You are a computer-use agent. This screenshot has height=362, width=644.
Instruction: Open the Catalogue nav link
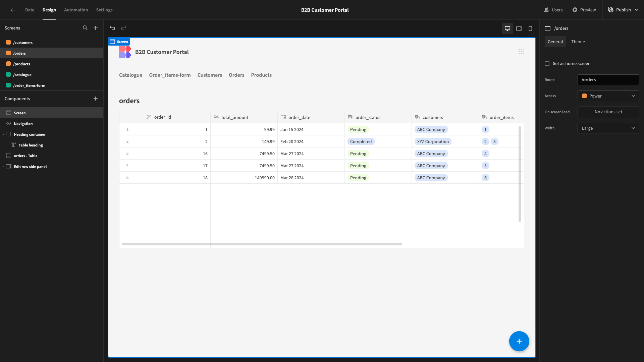pyautogui.click(x=130, y=75)
